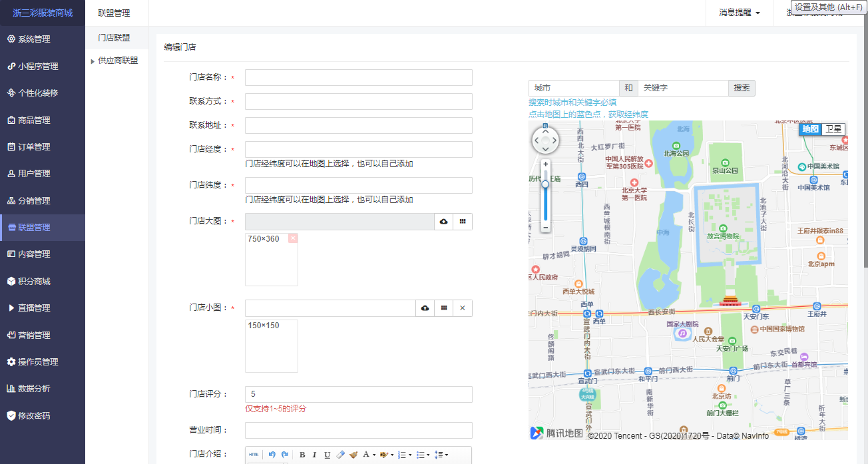
Task: Focus the 联系地址 input field
Action: click(358, 125)
